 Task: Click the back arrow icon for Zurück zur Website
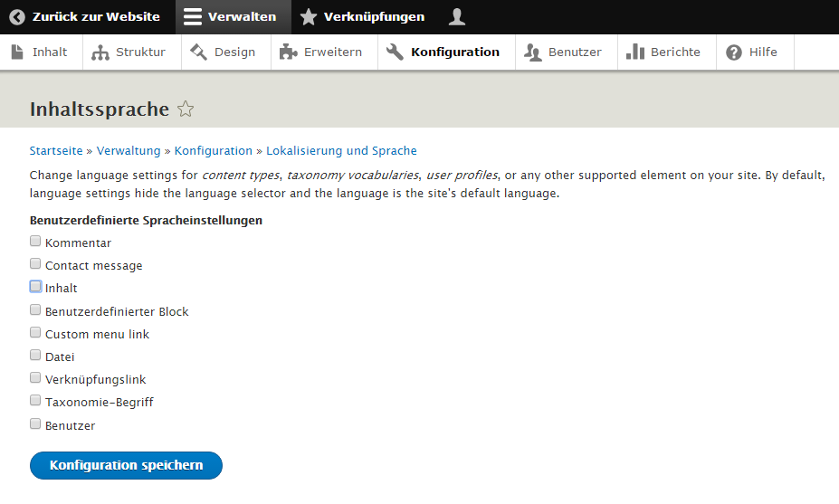[x=17, y=17]
